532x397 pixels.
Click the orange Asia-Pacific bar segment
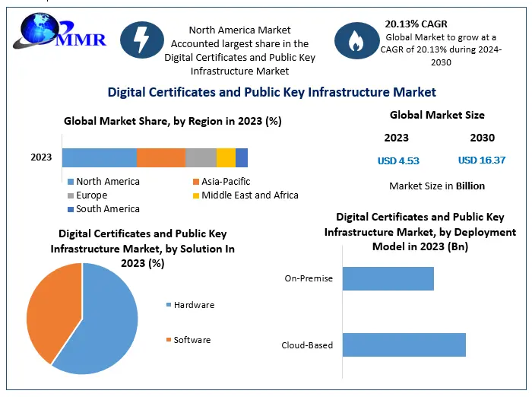(x=160, y=157)
